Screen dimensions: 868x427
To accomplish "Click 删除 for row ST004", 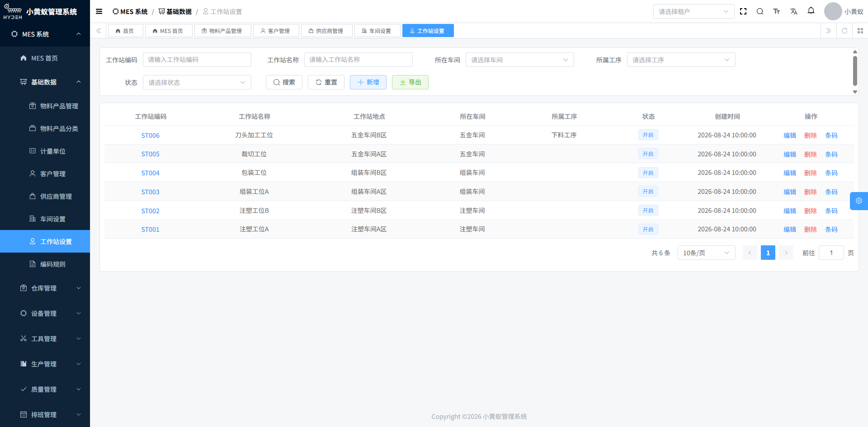I will [811, 173].
